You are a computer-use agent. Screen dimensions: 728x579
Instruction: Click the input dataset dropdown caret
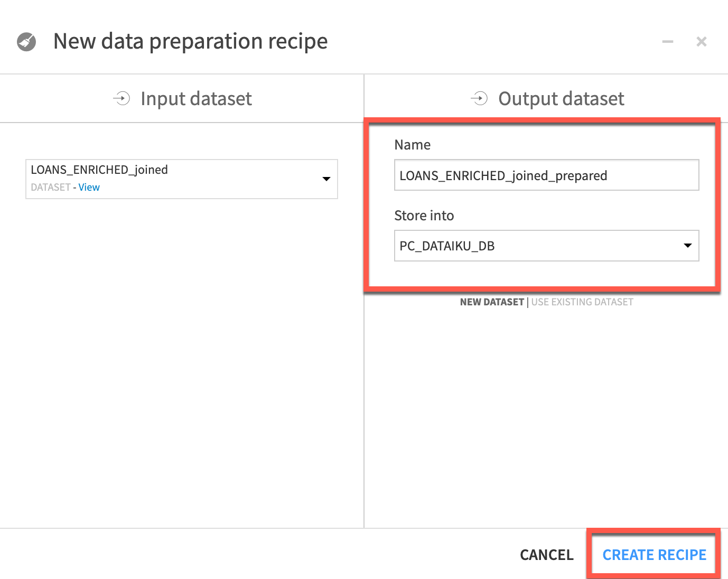point(326,179)
